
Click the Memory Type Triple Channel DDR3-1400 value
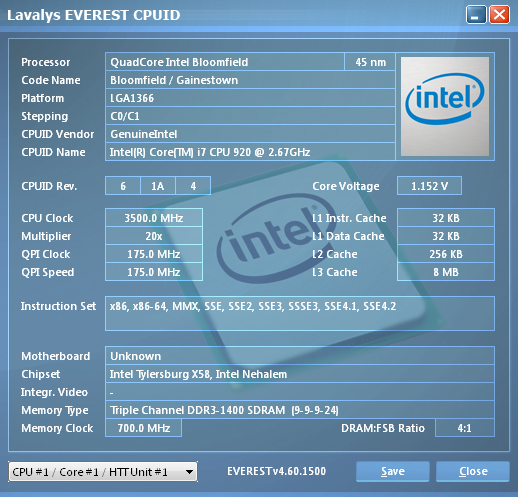pos(300,410)
